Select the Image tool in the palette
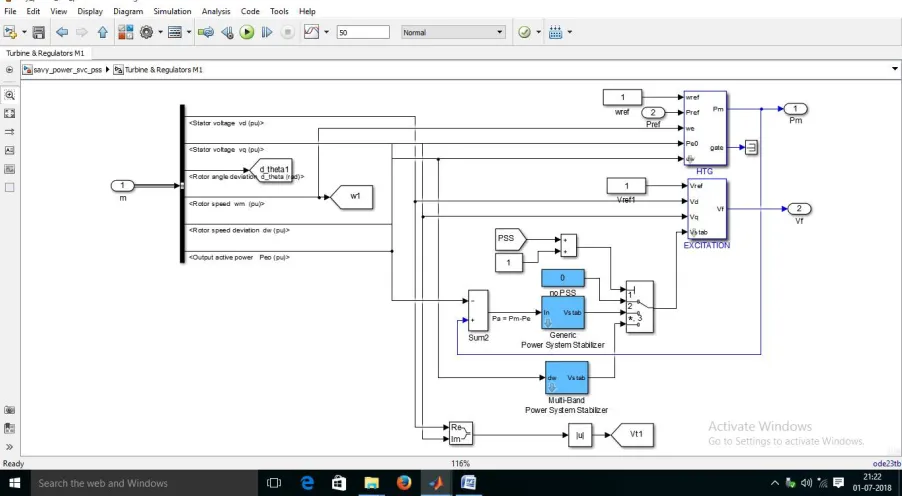Viewport: 902px width, 496px height. pos(9,169)
